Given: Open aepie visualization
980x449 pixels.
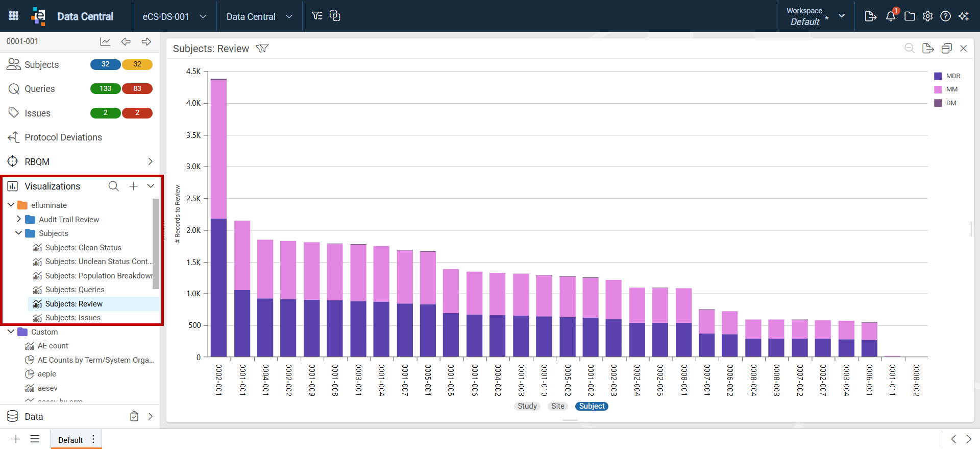Looking at the screenshot, I should pyautogui.click(x=46, y=374).
